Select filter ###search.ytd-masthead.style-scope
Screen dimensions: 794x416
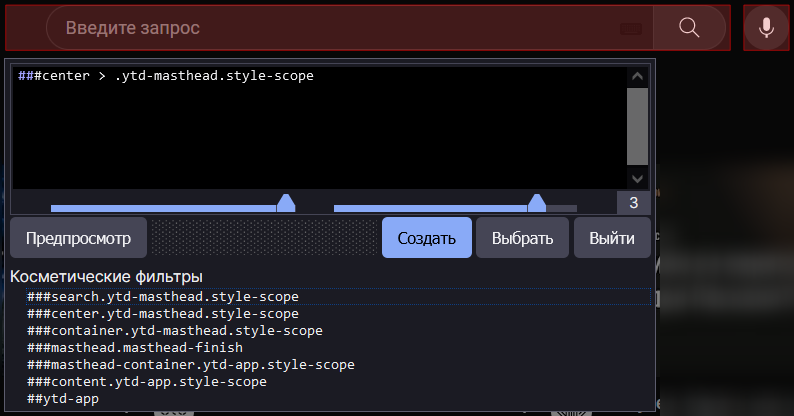163,297
